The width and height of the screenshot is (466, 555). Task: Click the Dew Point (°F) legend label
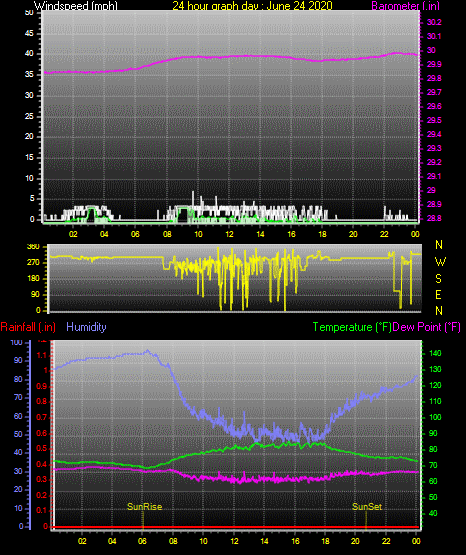pyautogui.click(x=427, y=327)
